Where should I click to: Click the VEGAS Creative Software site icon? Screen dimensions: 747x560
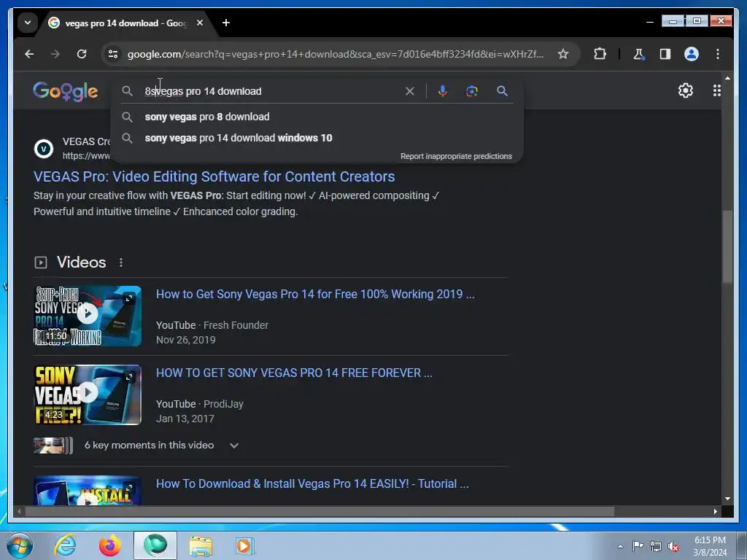pyautogui.click(x=44, y=149)
